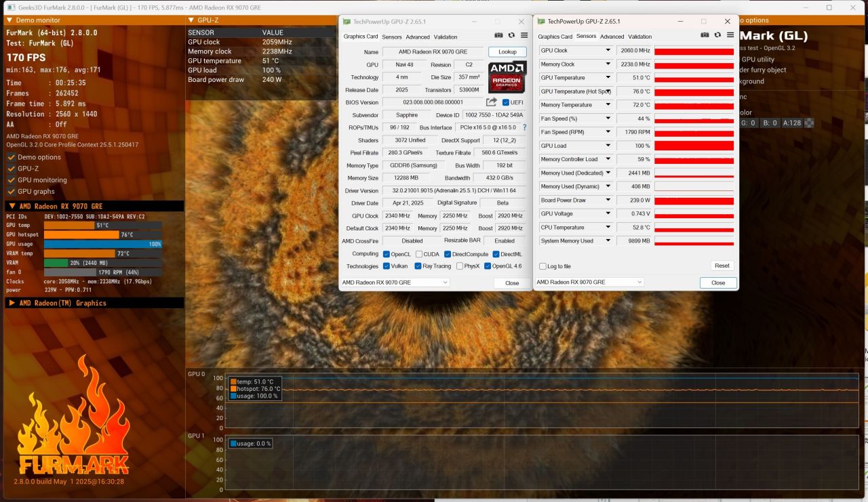Open the Memory Clock sensor dropdown
Screen dimensions: 868x502
608,64
